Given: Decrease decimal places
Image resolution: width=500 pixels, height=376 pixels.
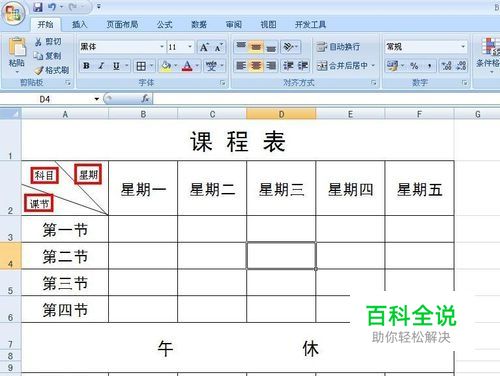Looking at the screenshot, I should click(461, 66).
